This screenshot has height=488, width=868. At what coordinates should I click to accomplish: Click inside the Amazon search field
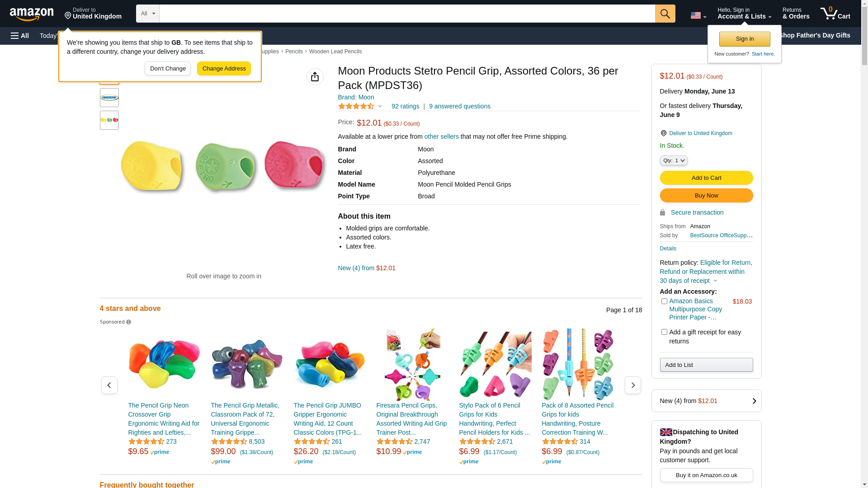click(x=407, y=14)
